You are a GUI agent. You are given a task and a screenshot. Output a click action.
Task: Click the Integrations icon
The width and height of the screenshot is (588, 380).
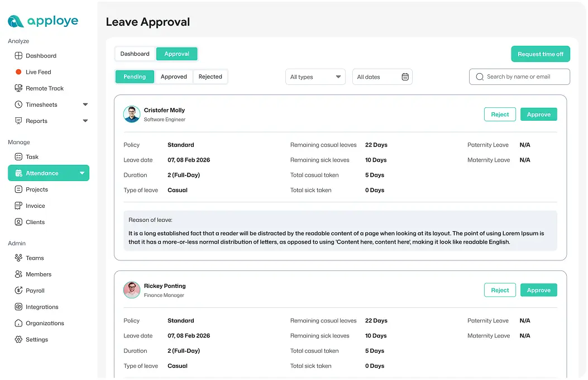18,307
